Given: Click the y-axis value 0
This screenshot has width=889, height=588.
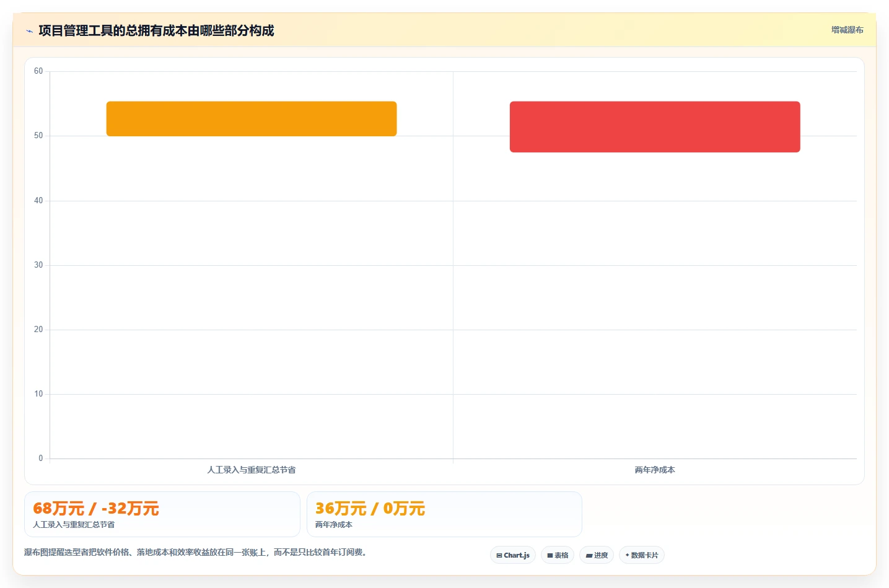Looking at the screenshot, I should pos(41,458).
